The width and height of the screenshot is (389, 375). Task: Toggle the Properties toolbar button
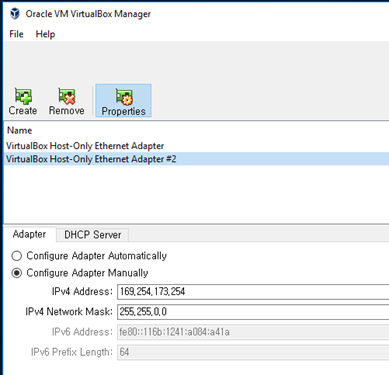tap(123, 101)
